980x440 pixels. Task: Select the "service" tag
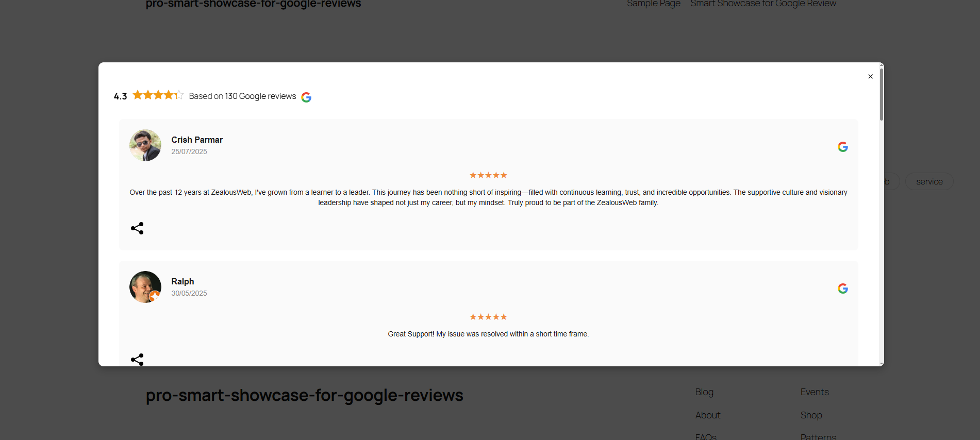[929, 182]
